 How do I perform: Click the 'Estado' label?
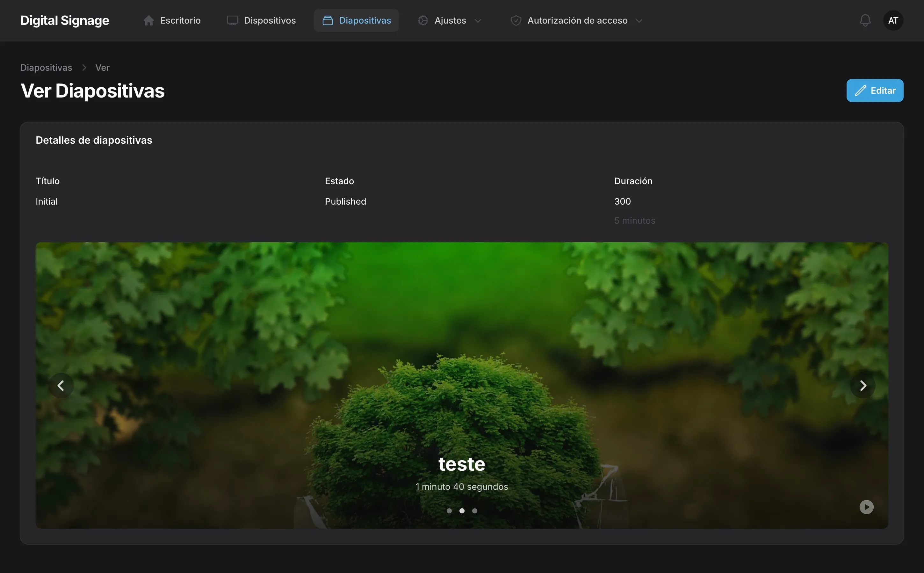pyautogui.click(x=339, y=181)
